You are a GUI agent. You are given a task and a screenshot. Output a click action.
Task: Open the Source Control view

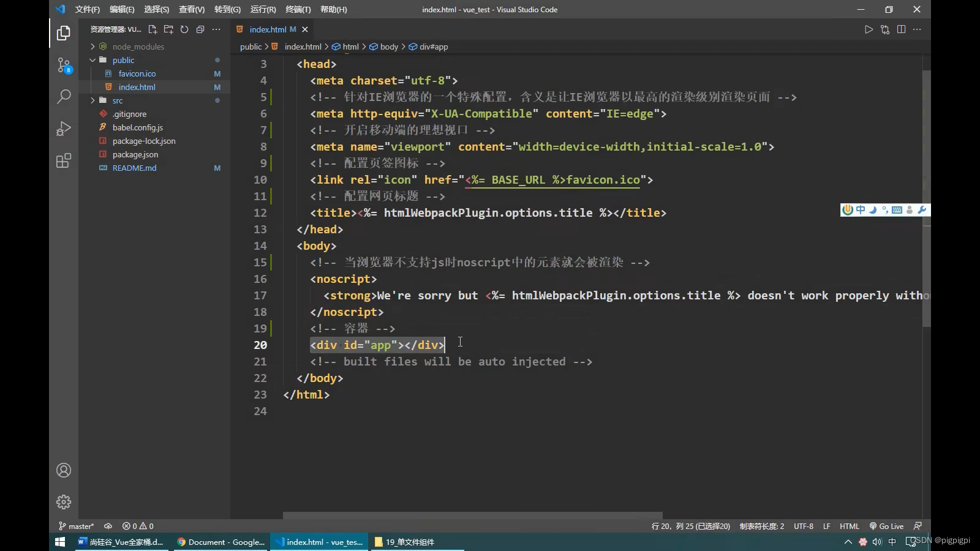click(64, 65)
